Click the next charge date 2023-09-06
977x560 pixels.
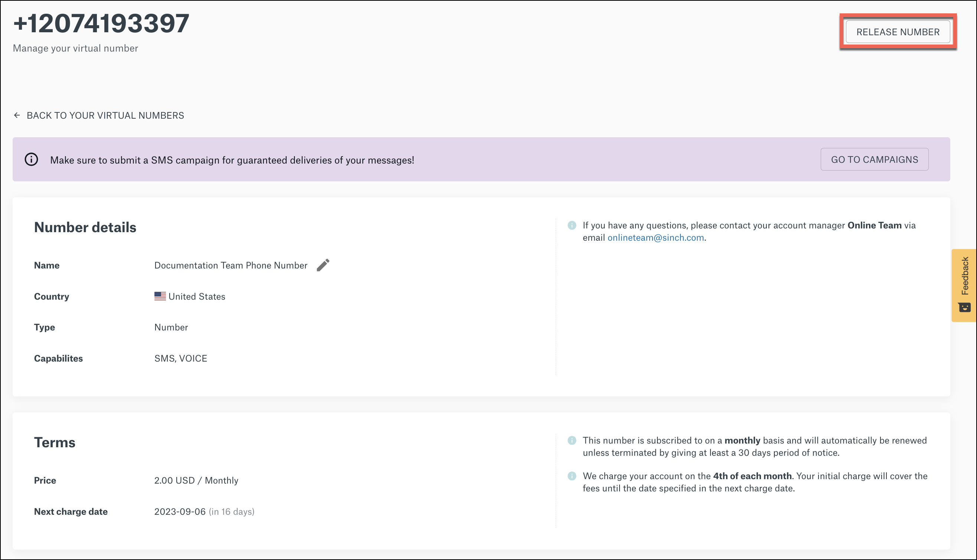(x=180, y=511)
